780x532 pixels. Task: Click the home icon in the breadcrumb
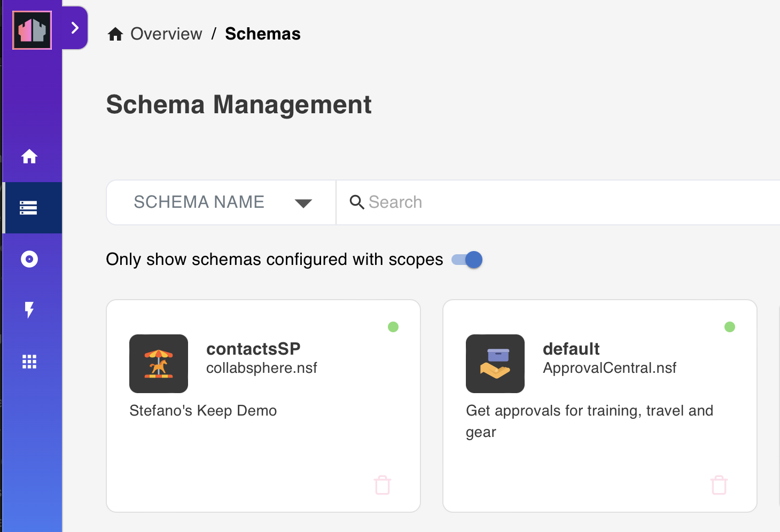(115, 34)
